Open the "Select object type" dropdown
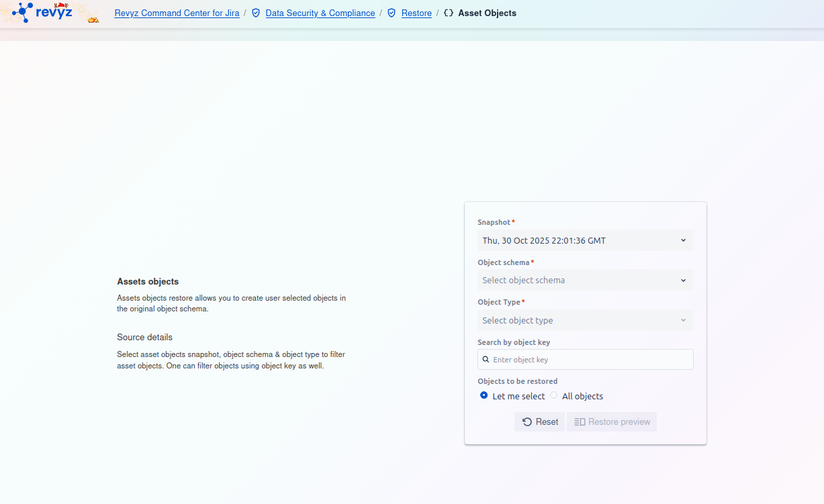824x504 pixels. coord(585,321)
